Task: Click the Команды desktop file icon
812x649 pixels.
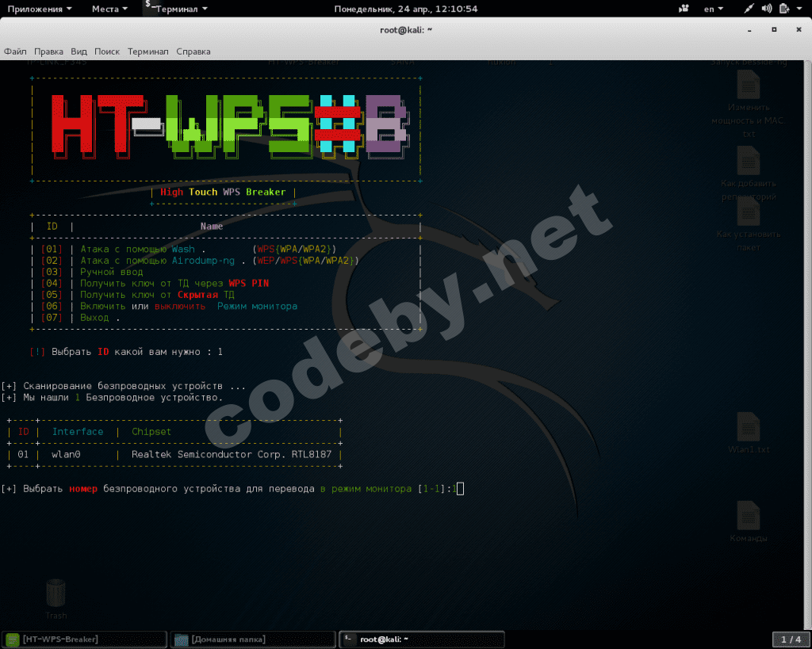Action: 749,515
